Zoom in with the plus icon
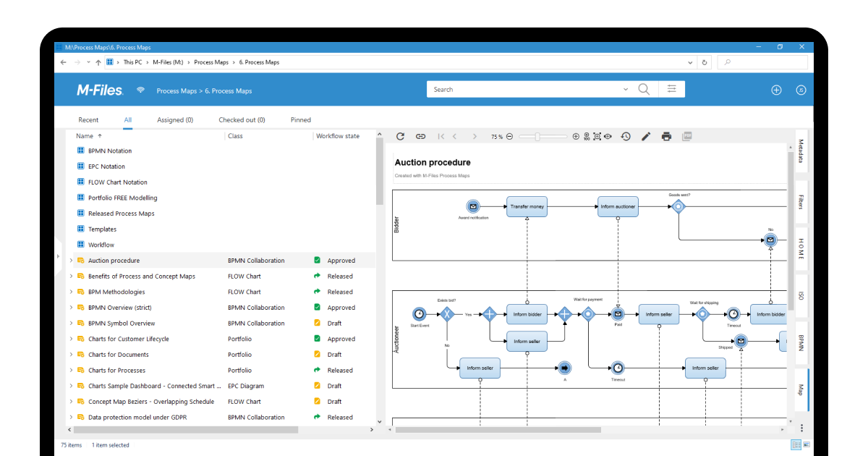Screen dimensions: 868x456 (x=576, y=136)
